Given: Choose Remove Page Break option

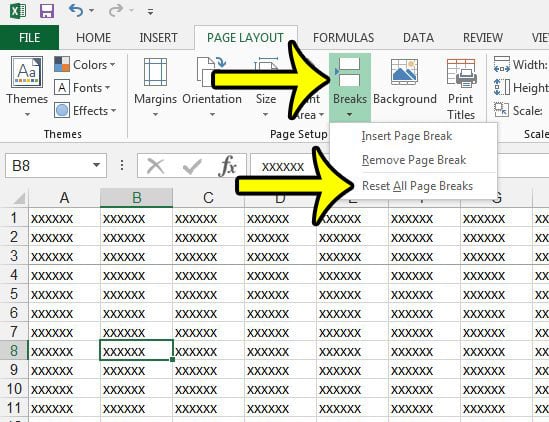Looking at the screenshot, I should [414, 160].
